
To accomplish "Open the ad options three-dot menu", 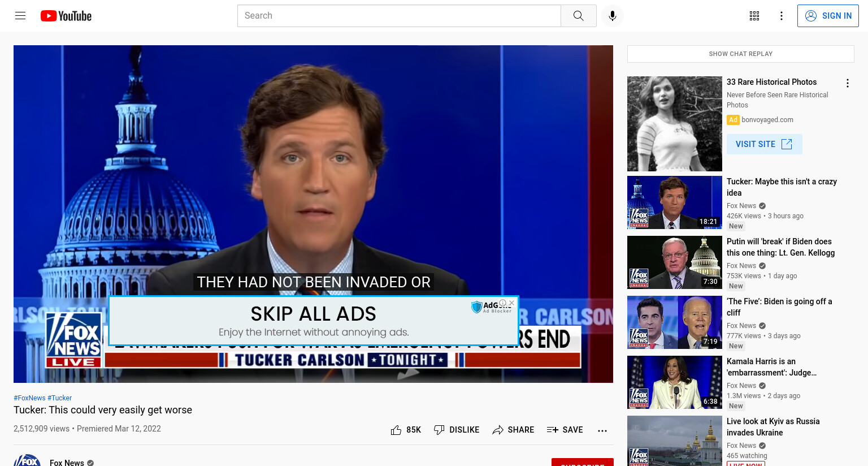I will pos(847,83).
